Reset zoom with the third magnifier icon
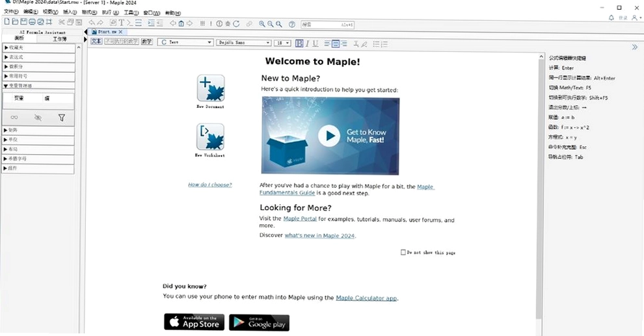 pyautogui.click(x=279, y=24)
